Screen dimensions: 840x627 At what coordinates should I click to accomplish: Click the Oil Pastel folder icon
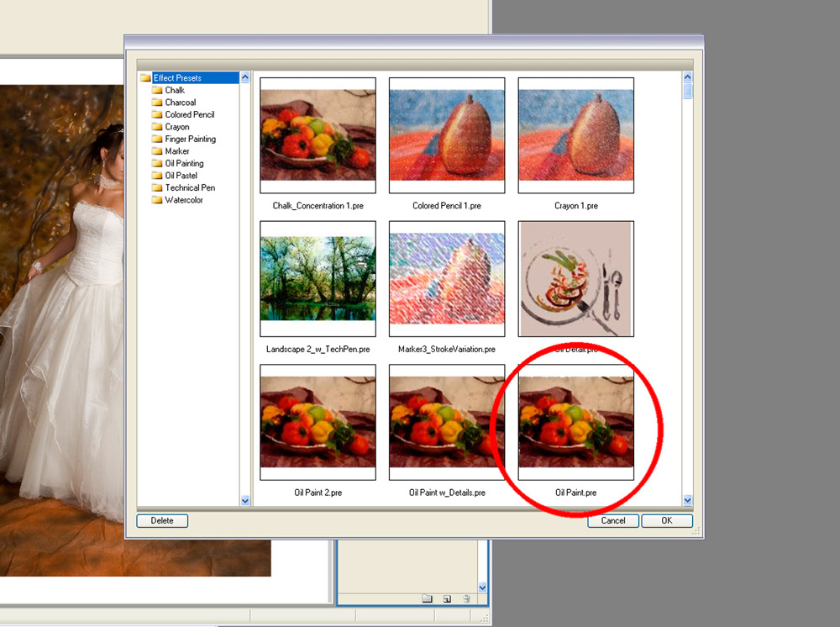point(157,176)
